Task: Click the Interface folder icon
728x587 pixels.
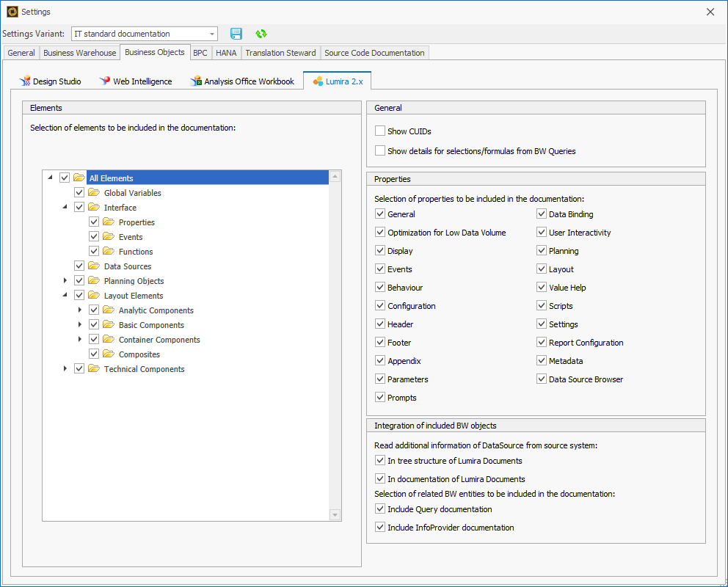Action: [x=93, y=207]
